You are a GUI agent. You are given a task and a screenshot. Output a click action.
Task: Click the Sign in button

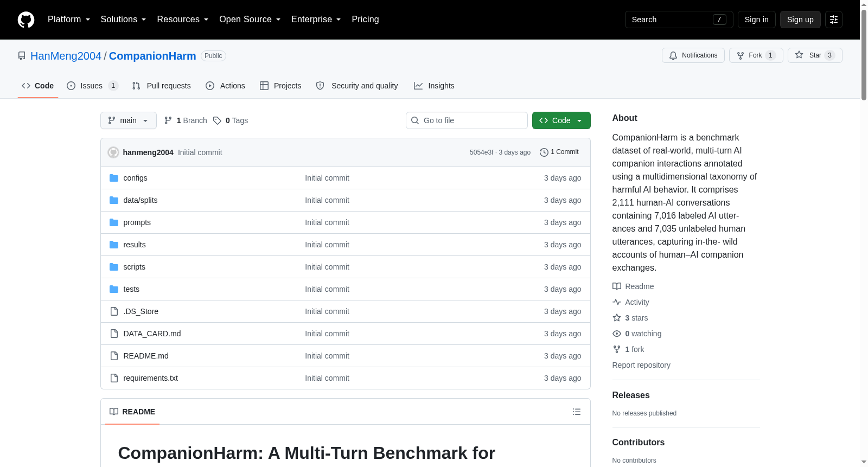pyautogui.click(x=757, y=20)
